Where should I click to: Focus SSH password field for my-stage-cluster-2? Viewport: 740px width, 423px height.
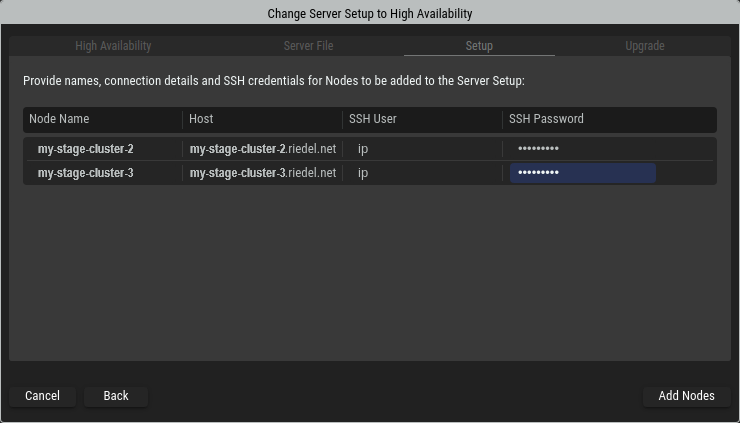(x=583, y=149)
